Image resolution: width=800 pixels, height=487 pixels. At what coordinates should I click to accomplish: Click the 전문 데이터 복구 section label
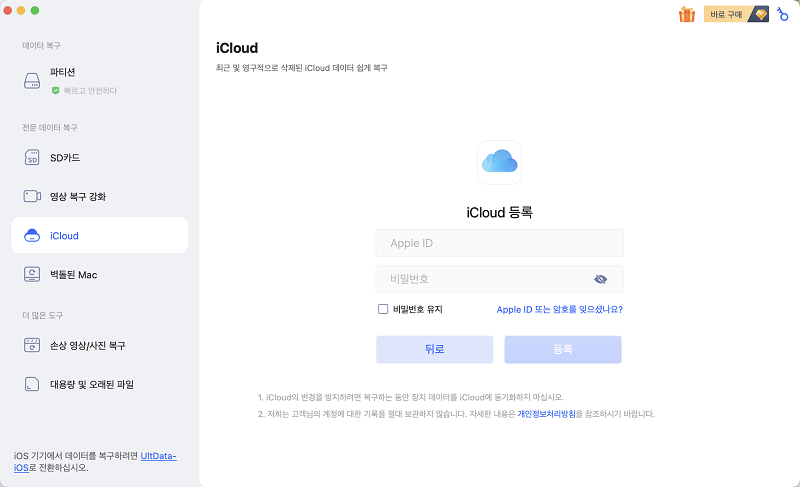click(x=49, y=127)
